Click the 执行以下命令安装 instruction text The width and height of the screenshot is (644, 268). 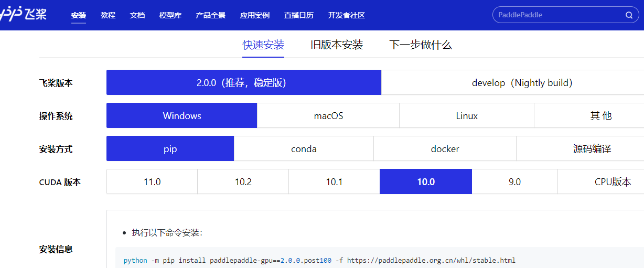[167, 232]
